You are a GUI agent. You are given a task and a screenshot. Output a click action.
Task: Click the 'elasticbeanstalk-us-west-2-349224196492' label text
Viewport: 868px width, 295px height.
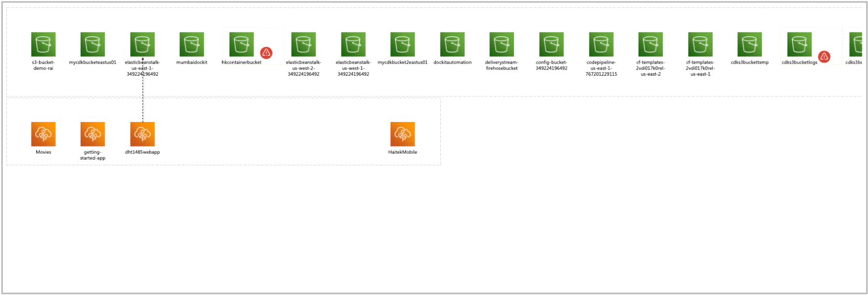point(303,68)
